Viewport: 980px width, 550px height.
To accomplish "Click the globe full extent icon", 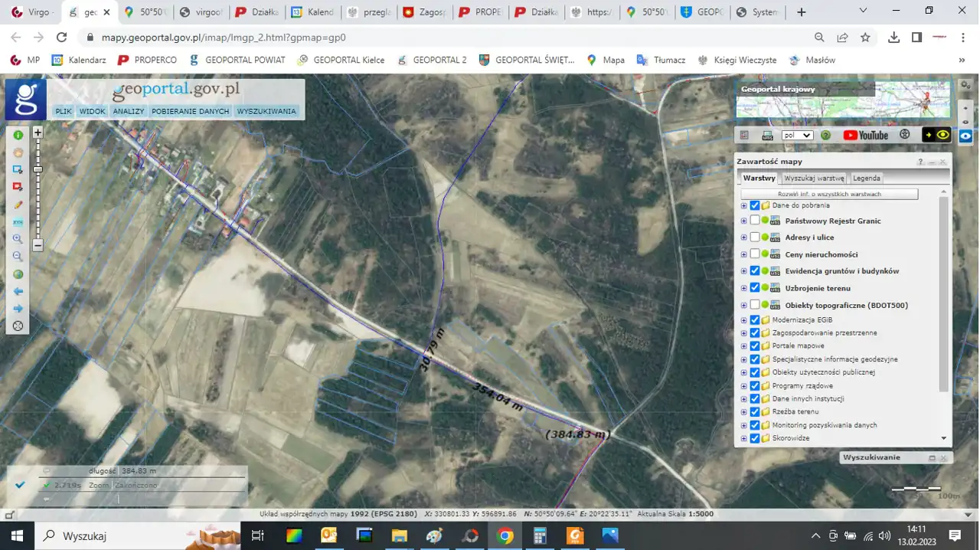I will (18, 274).
